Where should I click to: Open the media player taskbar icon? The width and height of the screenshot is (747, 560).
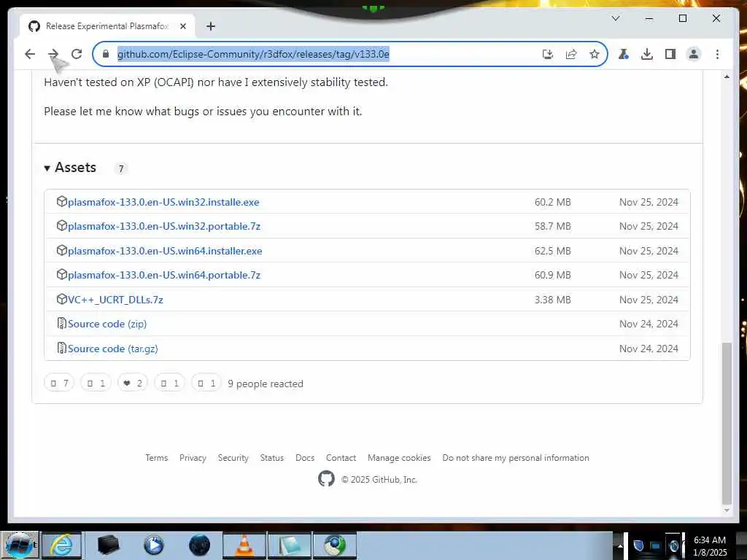click(x=153, y=545)
